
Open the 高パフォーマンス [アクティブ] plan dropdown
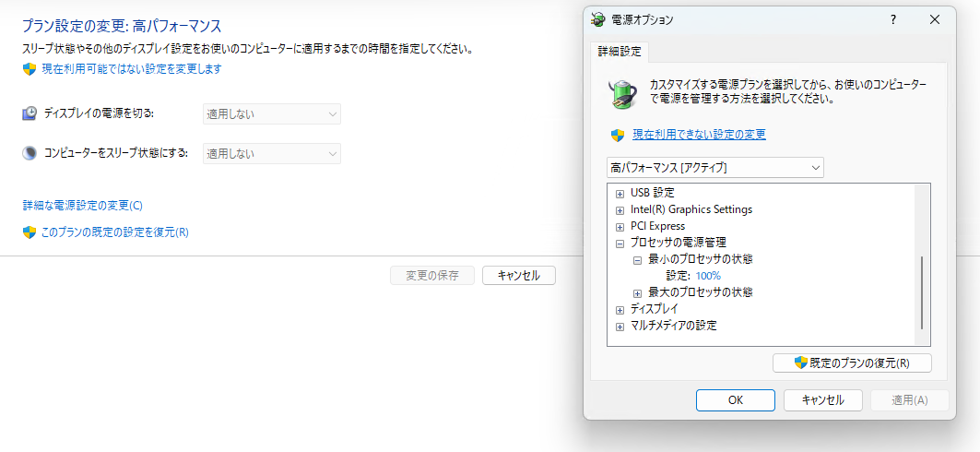pyautogui.click(x=715, y=168)
